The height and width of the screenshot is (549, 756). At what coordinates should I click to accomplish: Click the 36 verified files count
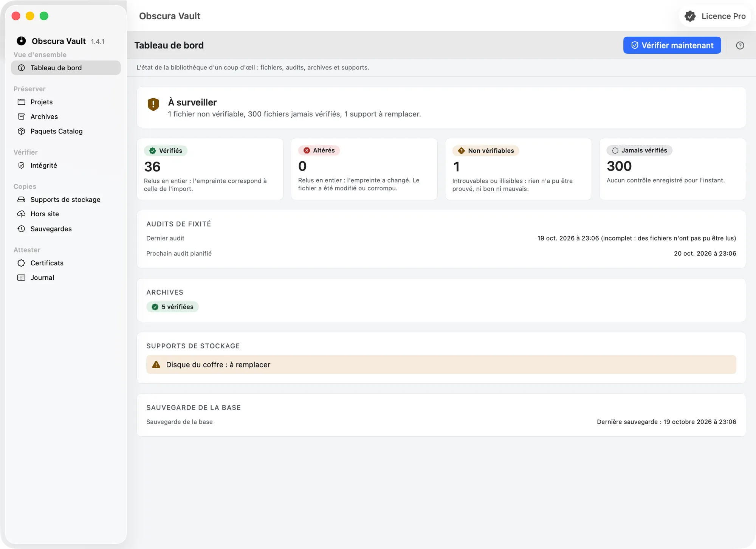(152, 167)
